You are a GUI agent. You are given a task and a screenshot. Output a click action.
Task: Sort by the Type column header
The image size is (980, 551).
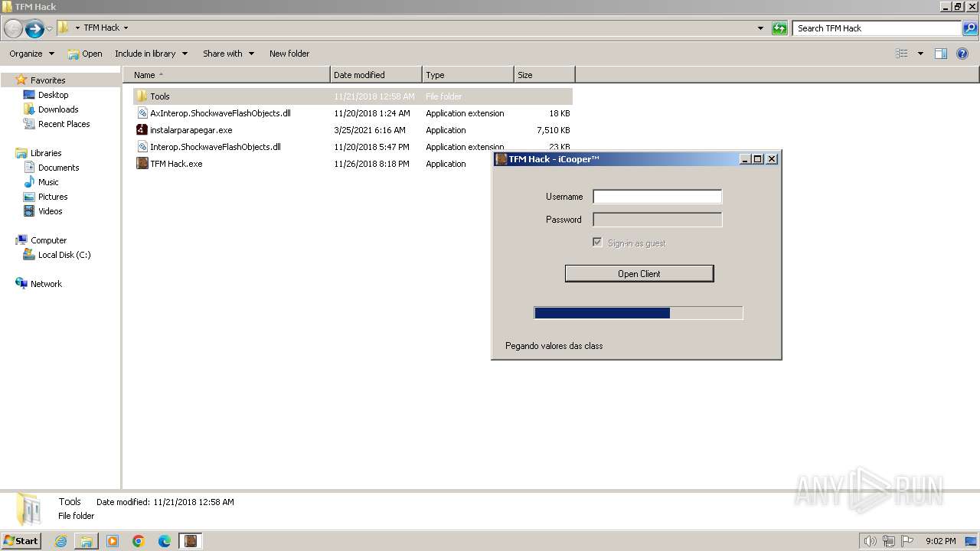click(x=468, y=75)
